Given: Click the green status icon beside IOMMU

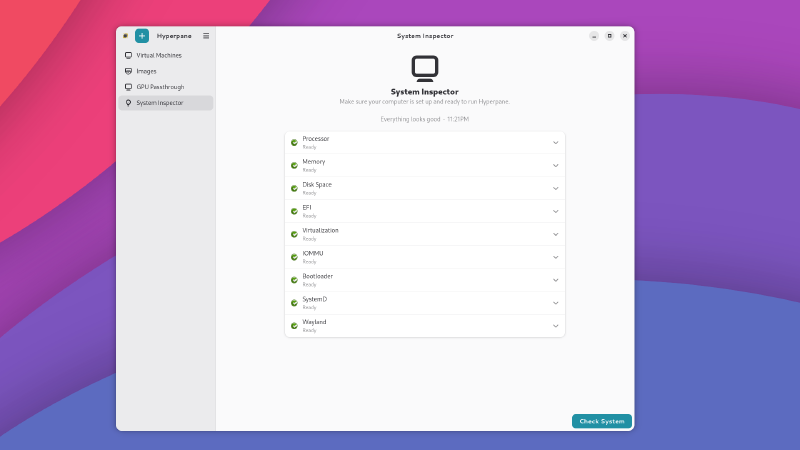Looking at the screenshot, I should pos(294,257).
